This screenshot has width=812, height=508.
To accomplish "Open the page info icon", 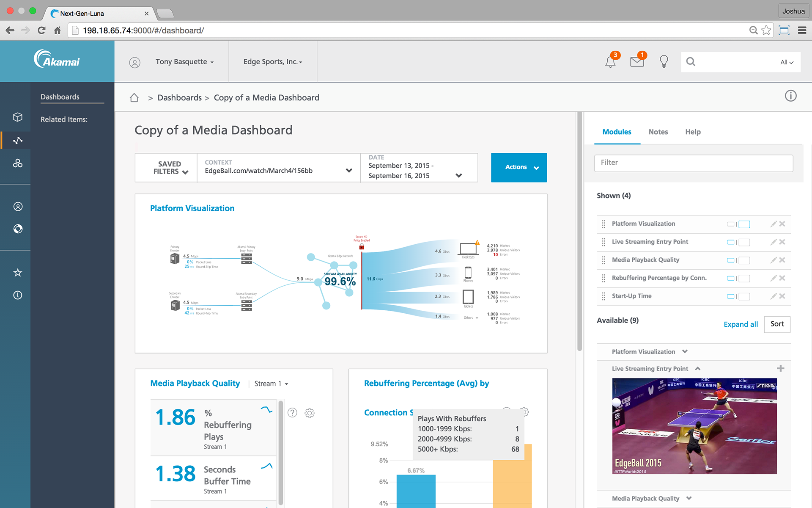I will [790, 96].
